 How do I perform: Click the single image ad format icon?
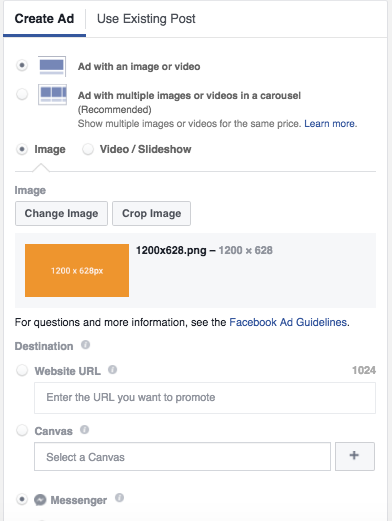tap(52, 66)
